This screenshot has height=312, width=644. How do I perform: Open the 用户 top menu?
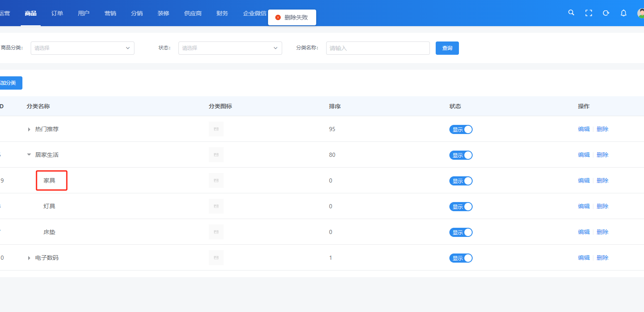(84, 13)
